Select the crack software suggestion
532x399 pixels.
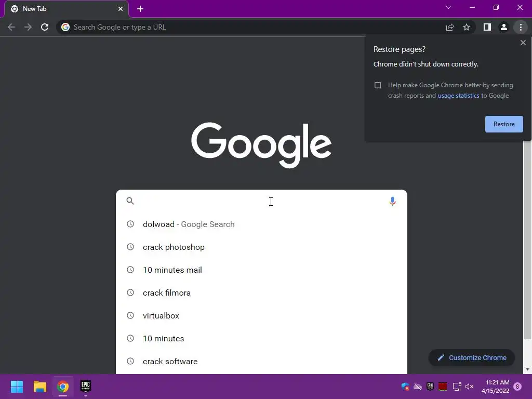click(x=261, y=362)
